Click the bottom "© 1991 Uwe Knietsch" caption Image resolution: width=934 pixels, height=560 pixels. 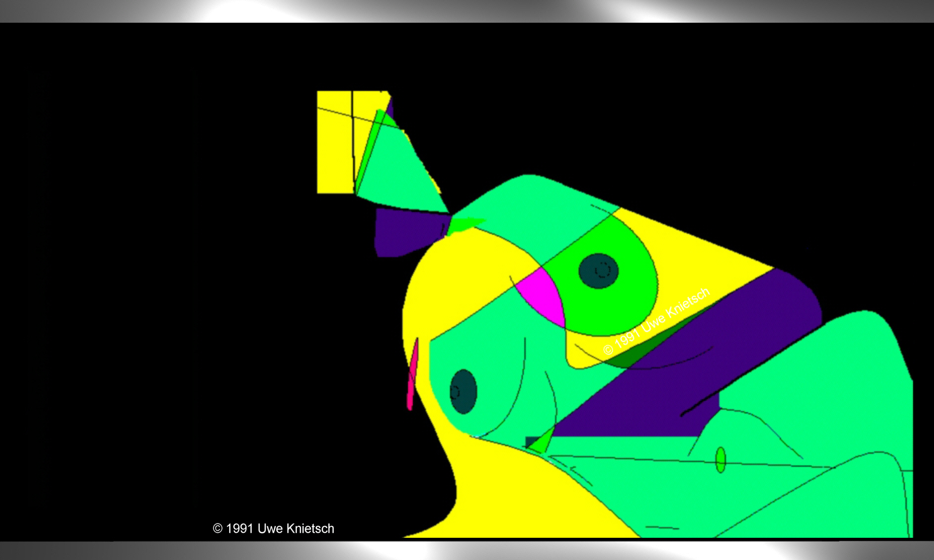tap(273, 528)
